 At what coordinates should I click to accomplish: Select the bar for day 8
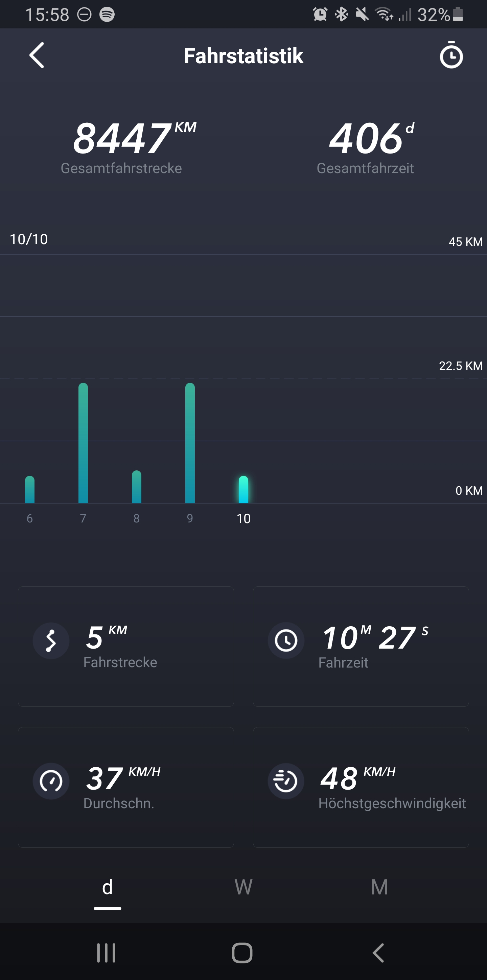click(x=137, y=487)
